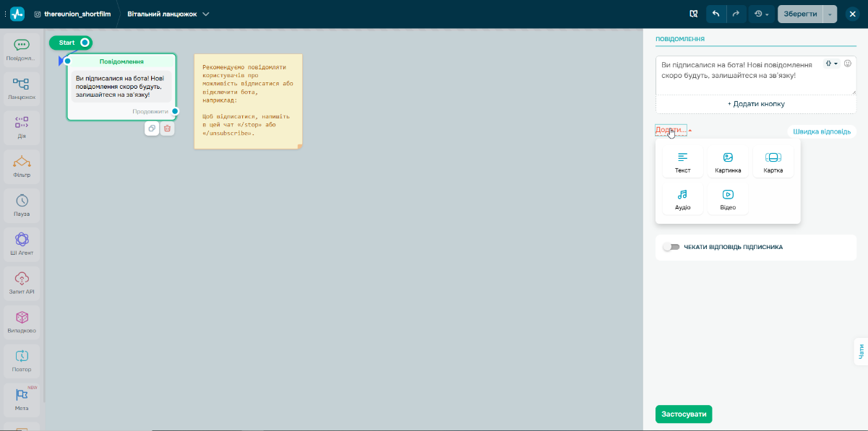868x431 pixels.
Task: Close the flow editor
Action: click(853, 14)
